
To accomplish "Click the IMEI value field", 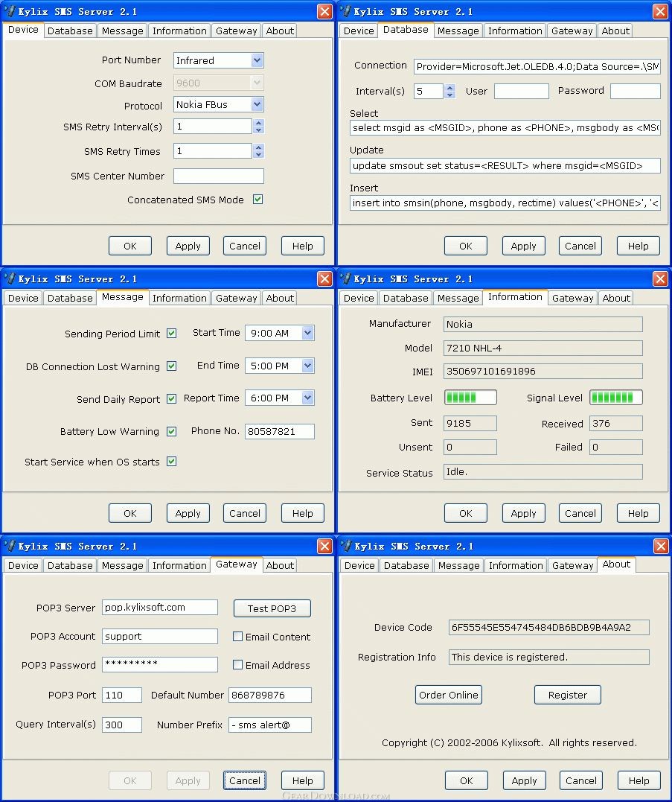I will coord(543,372).
